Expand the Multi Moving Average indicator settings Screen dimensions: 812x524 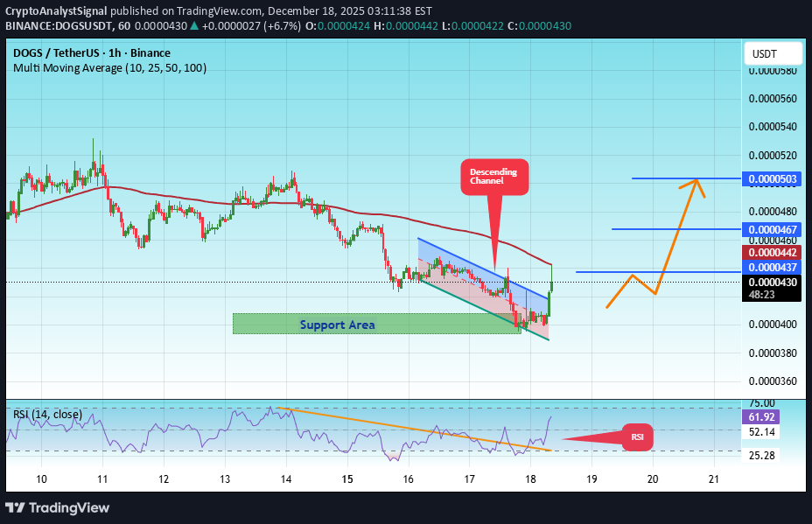[110, 67]
